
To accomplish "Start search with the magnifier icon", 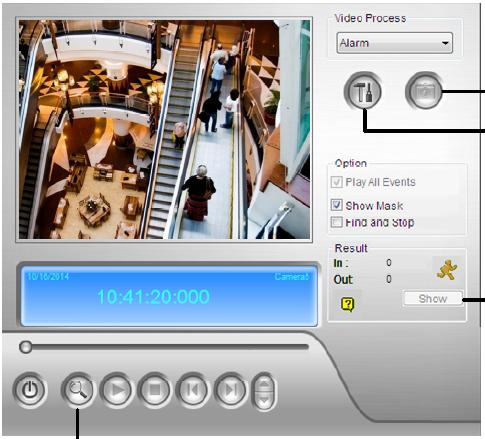I will point(78,389).
